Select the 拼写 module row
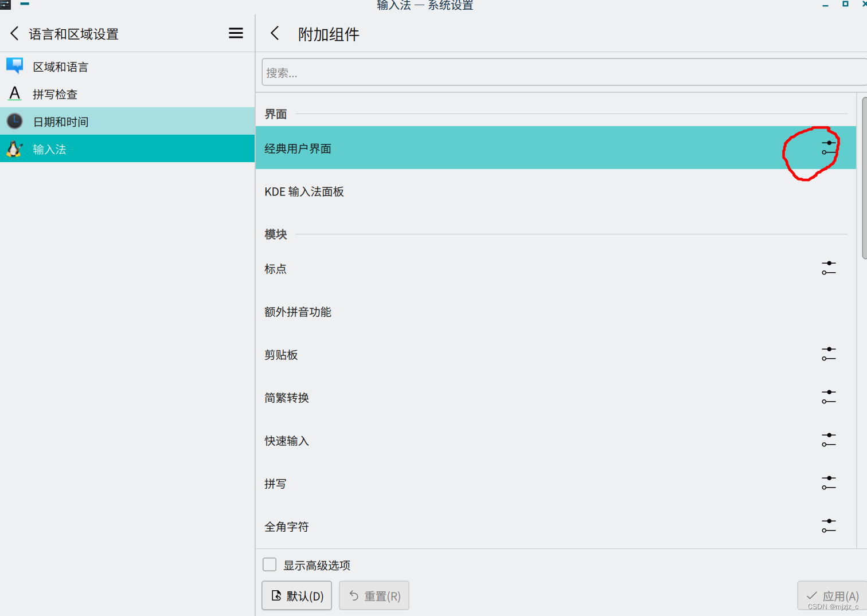Screen dimensions: 867x616 [x=556, y=483]
